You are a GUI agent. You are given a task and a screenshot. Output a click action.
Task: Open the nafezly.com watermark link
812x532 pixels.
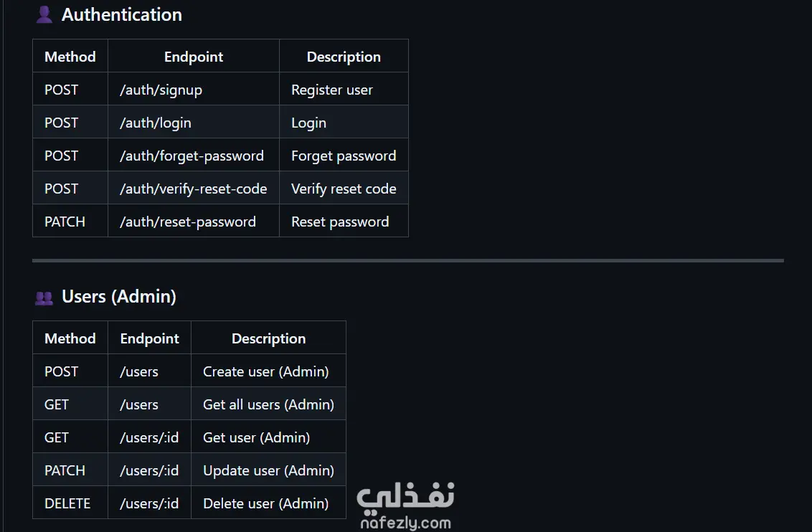pos(405,523)
